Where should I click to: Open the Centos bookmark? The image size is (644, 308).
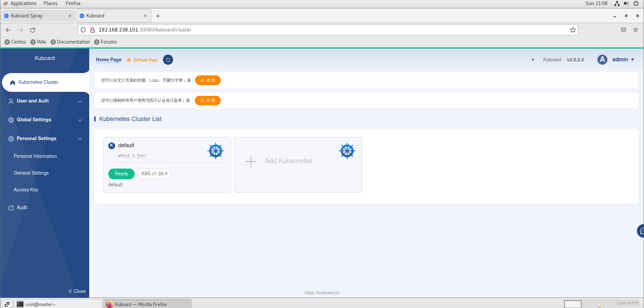pyautogui.click(x=15, y=42)
